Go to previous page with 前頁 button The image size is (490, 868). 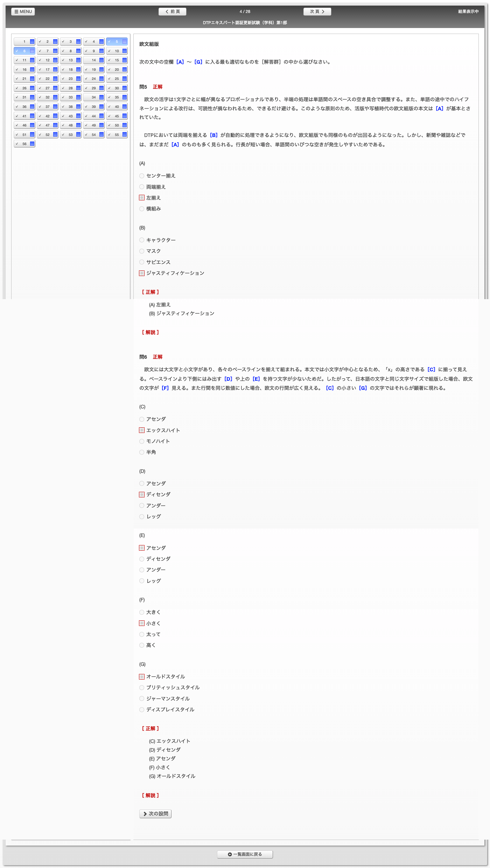pos(172,12)
